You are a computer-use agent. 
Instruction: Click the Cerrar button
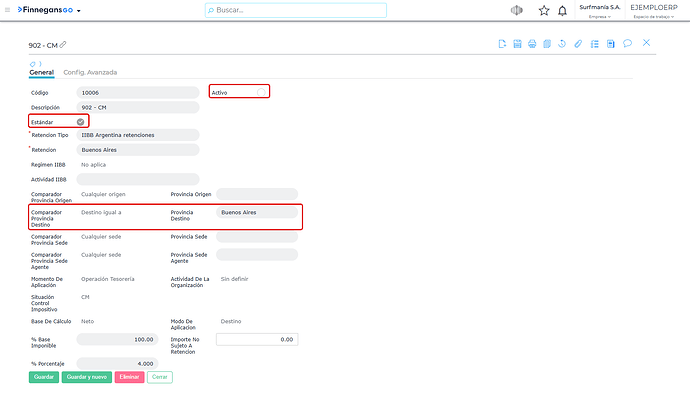click(x=160, y=377)
